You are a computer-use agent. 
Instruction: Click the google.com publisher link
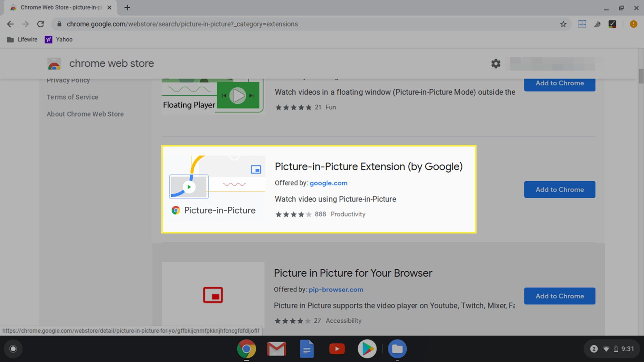tap(328, 183)
